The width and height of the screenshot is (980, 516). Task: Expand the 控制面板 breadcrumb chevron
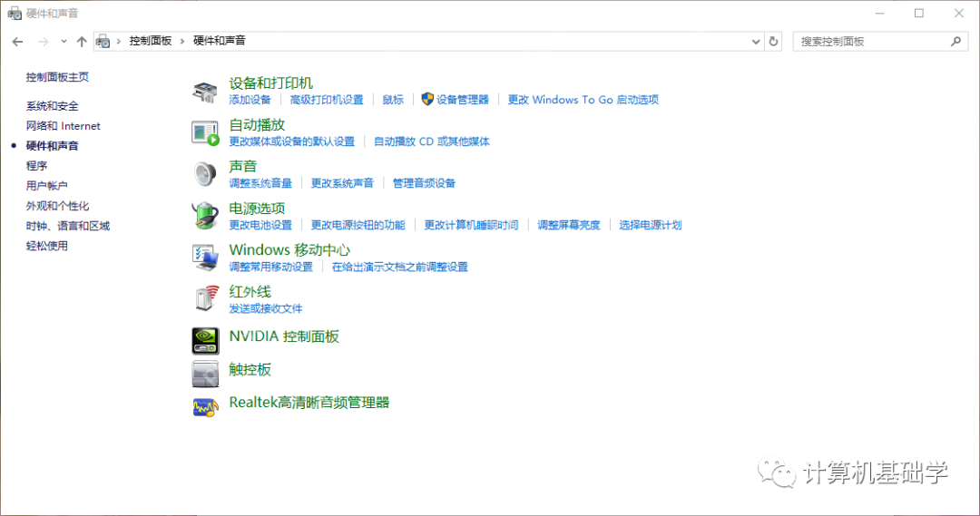[x=182, y=41]
